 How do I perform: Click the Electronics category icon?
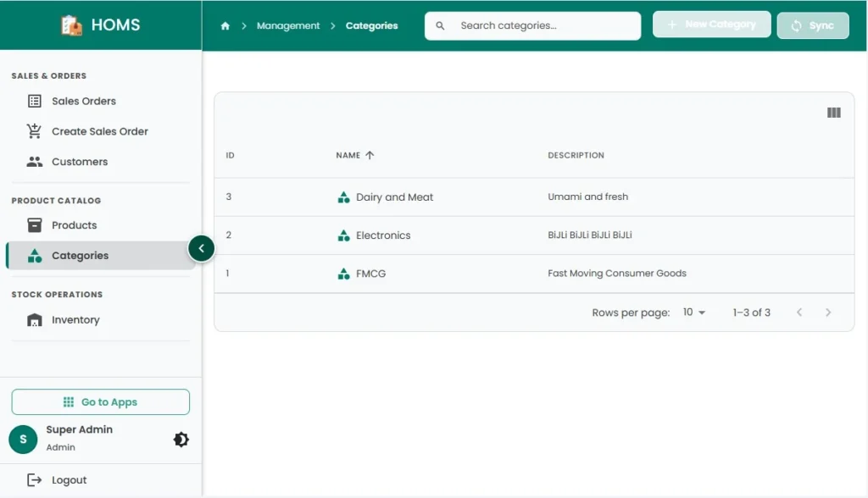pyautogui.click(x=343, y=235)
